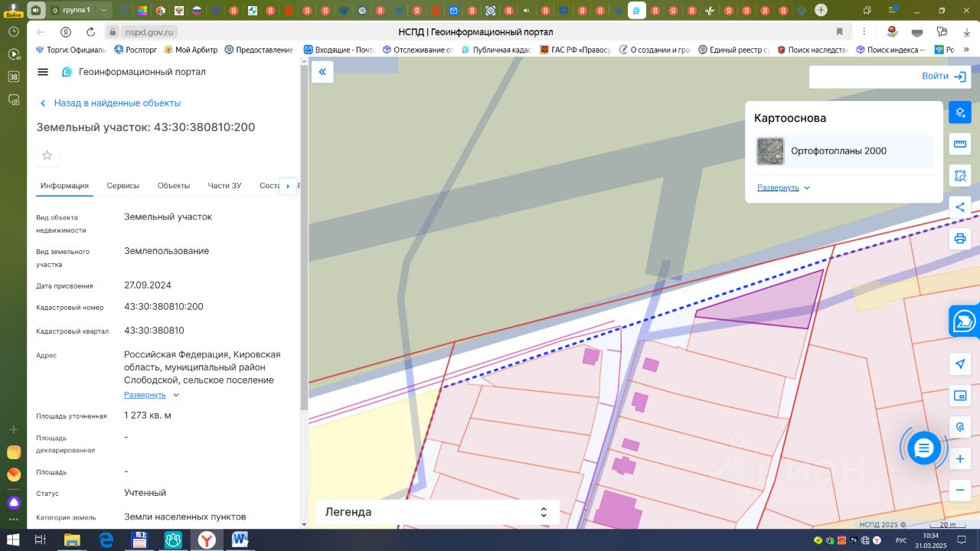The image size is (980, 551).
Task: Open the chat assistant bubble
Action: click(x=924, y=448)
